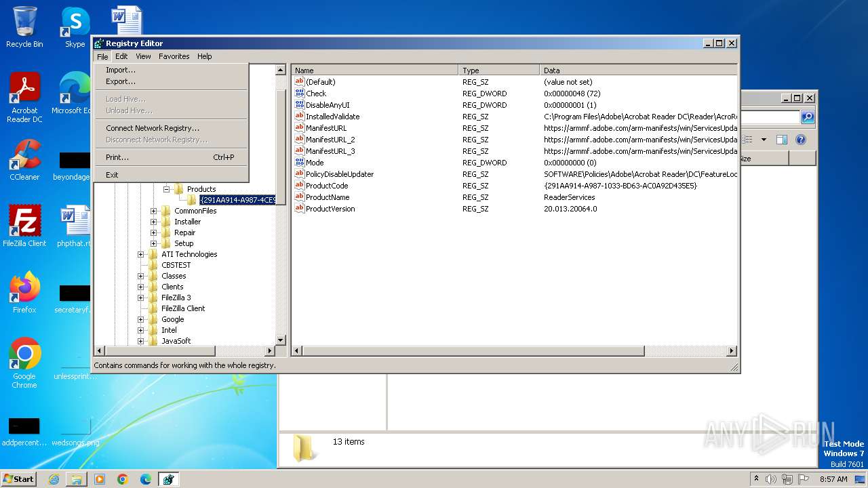Viewport: 868px width, 488px height.
Task: Toggle Explorer preview pane icon
Action: (781, 140)
